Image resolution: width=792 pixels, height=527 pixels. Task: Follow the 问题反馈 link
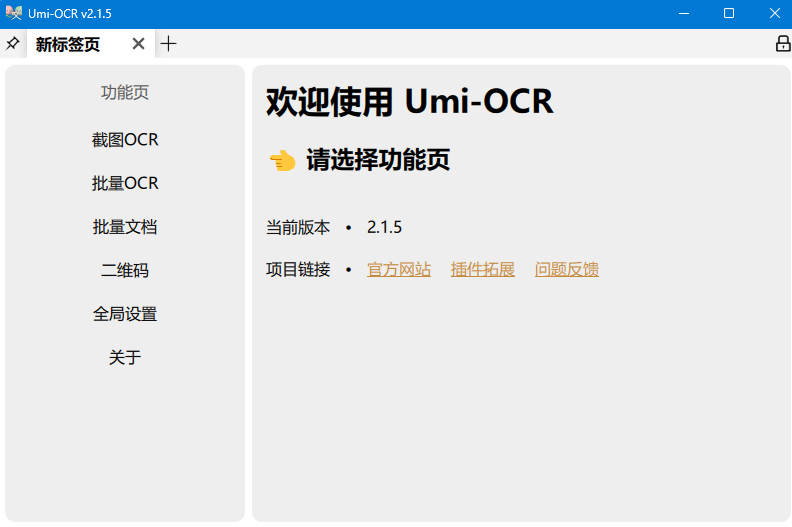coord(567,269)
